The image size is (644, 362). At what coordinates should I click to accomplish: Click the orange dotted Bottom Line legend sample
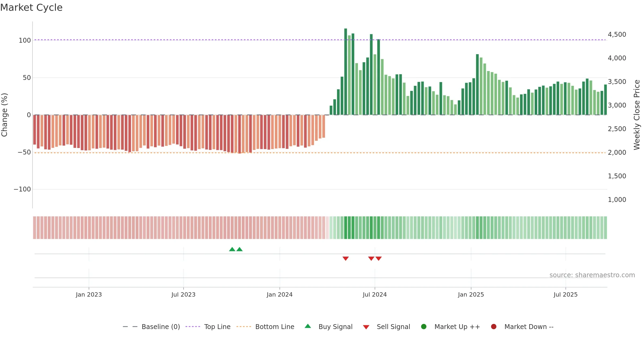(244, 327)
